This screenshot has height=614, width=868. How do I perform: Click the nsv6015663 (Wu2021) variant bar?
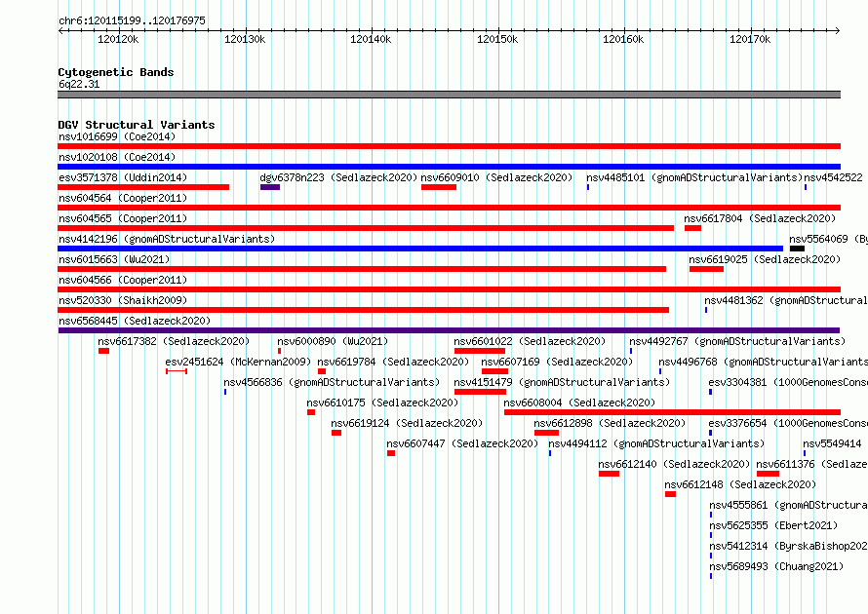tap(362, 269)
